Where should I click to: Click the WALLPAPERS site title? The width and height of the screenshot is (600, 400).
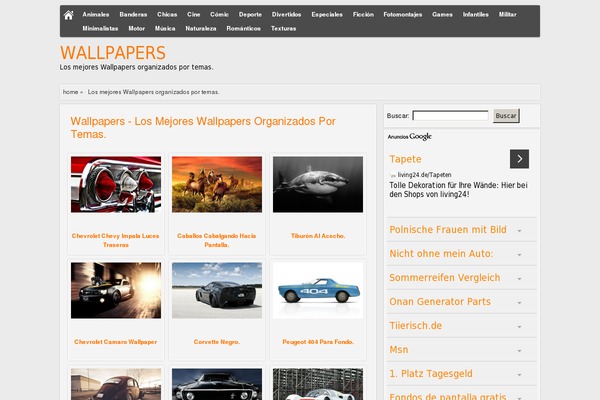coord(113,53)
